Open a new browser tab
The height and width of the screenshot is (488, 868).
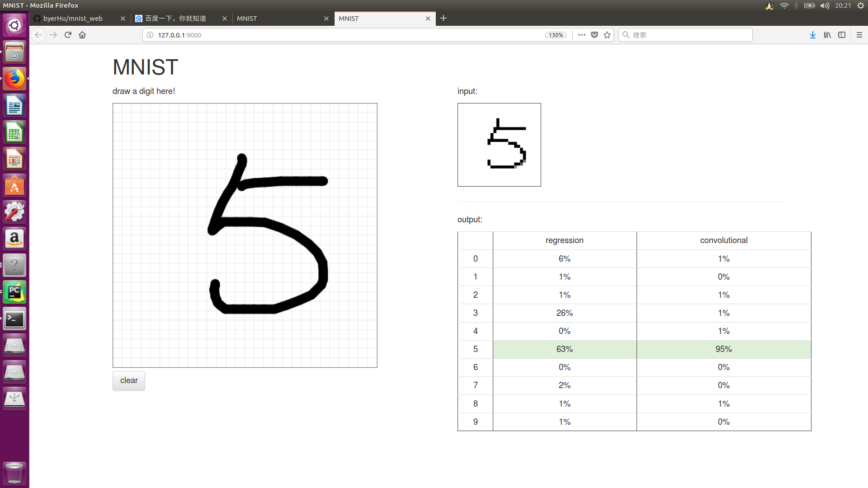443,18
